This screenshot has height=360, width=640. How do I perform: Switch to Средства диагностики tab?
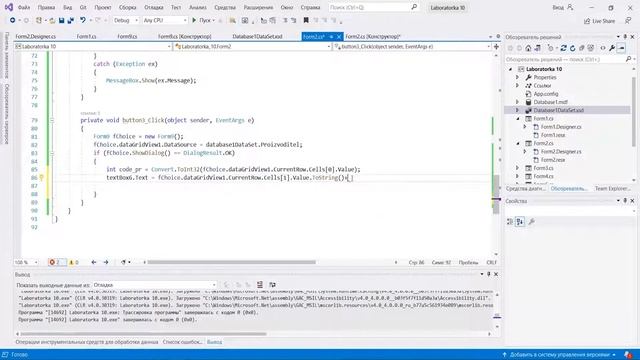(x=526, y=189)
